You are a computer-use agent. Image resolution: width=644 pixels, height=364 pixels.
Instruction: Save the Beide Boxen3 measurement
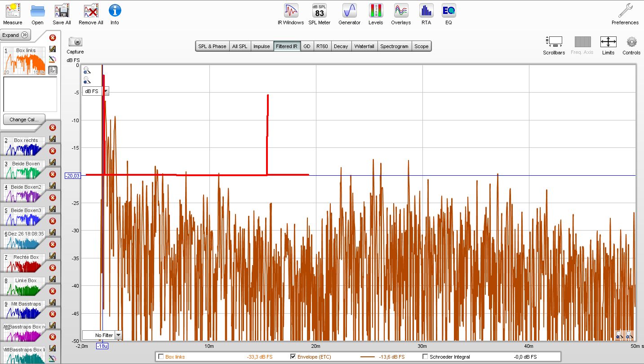tap(53, 209)
